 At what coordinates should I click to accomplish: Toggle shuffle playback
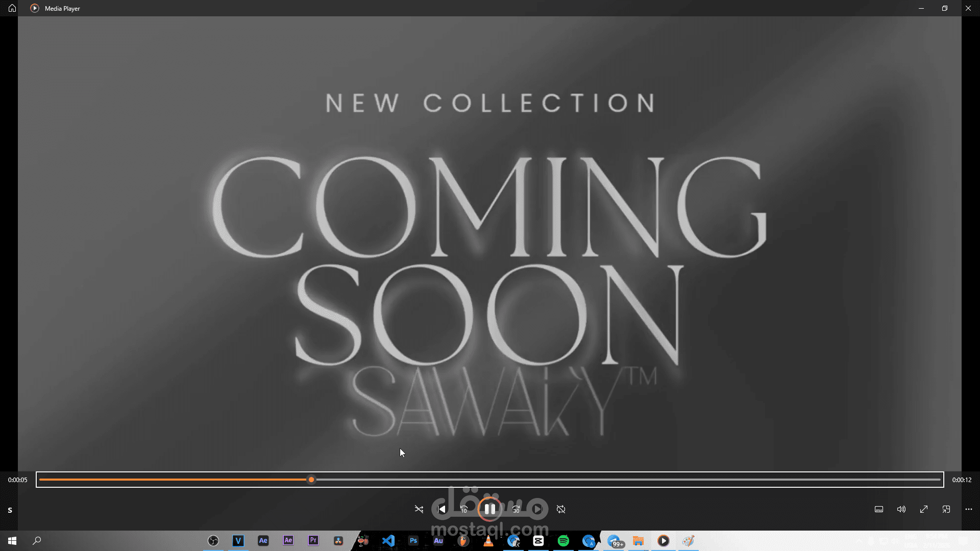(x=419, y=509)
